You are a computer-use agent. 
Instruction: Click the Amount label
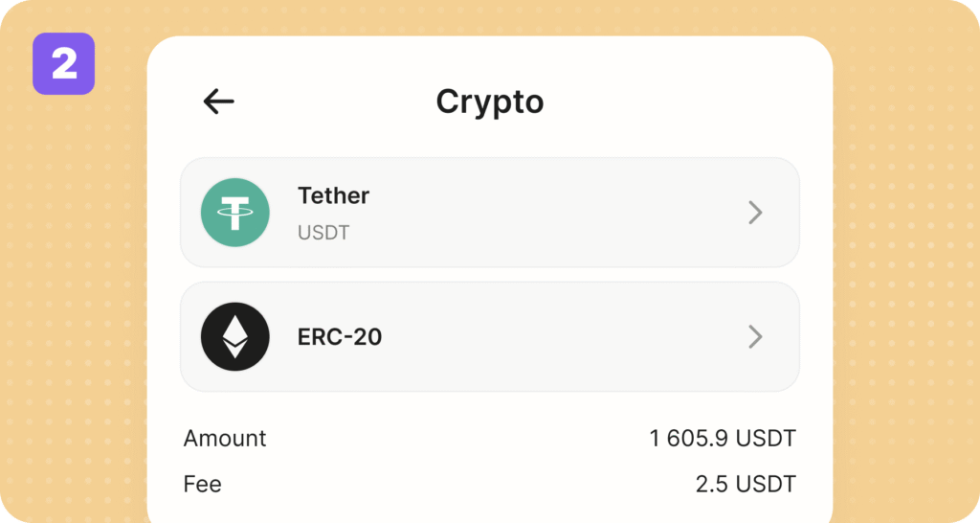[x=225, y=439]
